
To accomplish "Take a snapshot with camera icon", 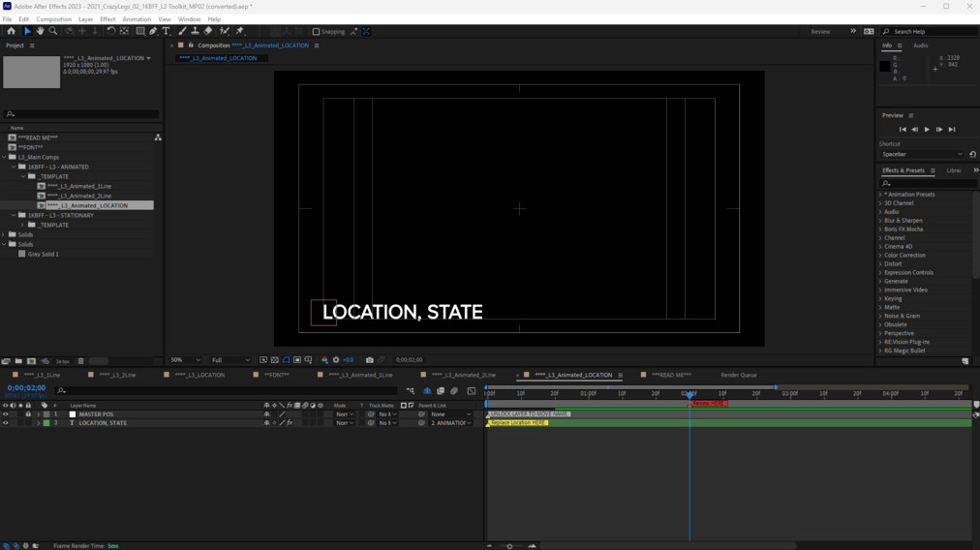I will coord(369,360).
